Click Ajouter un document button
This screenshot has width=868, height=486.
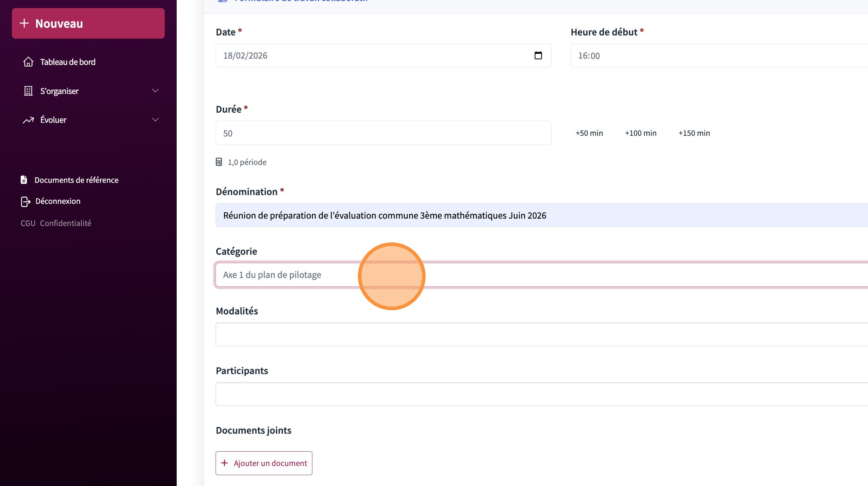pyautogui.click(x=264, y=463)
